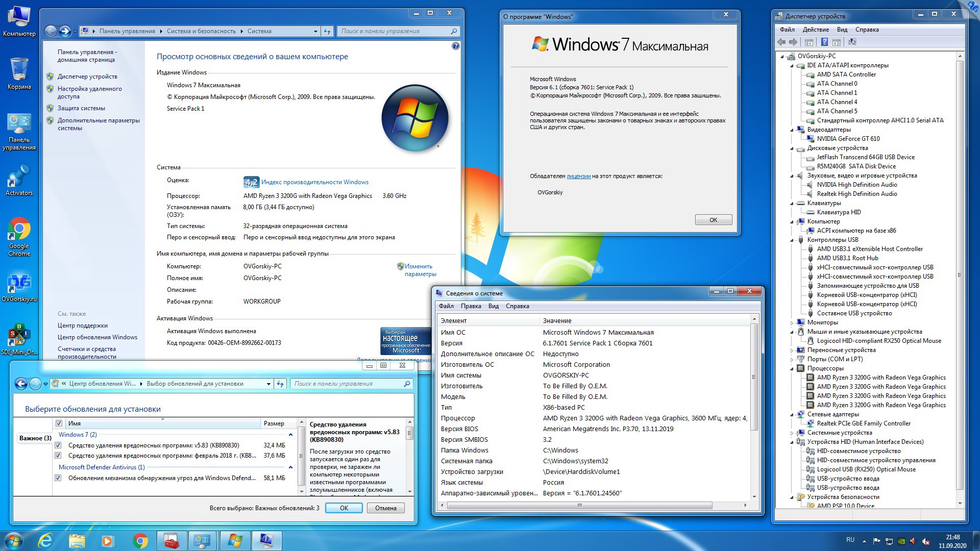Collapse Процессоры tree node
Screen dimensions: 980x551
pyautogui.click(x=792, y=369)
